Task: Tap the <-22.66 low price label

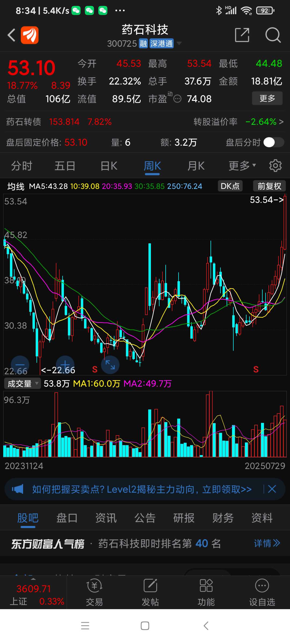Action: (x=58, y=370)
